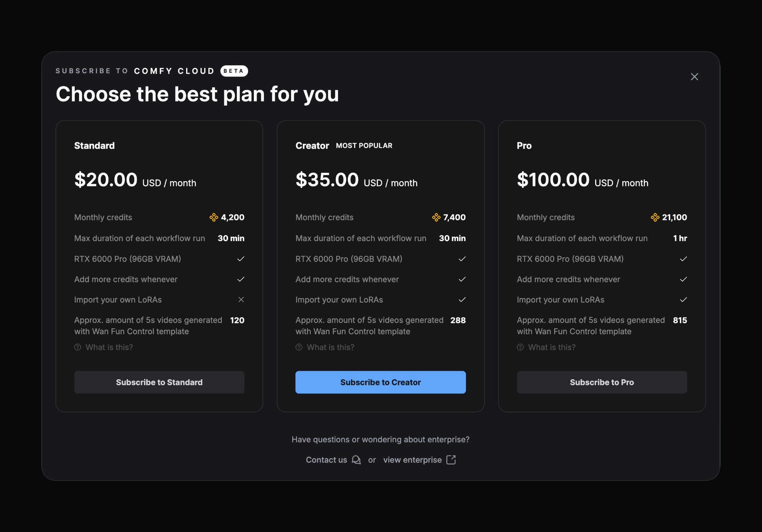Click the external link icon next to view enterprise

tap(451, 460)
